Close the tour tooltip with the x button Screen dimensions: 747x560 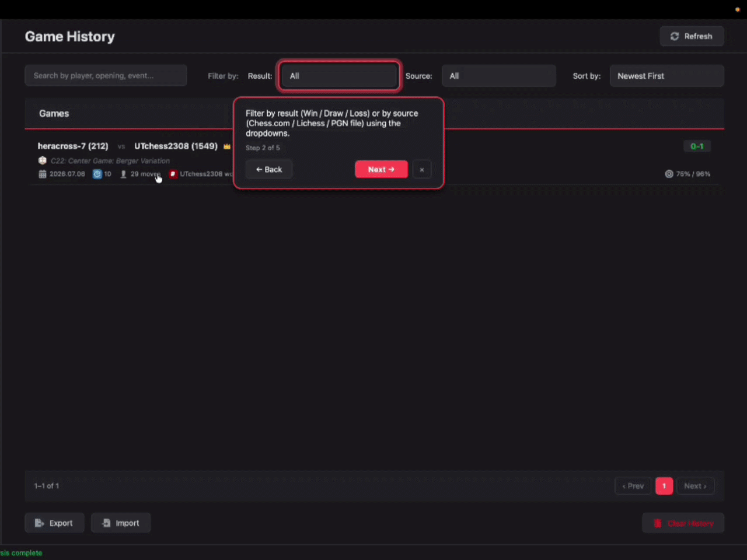(x=422, y=170)
